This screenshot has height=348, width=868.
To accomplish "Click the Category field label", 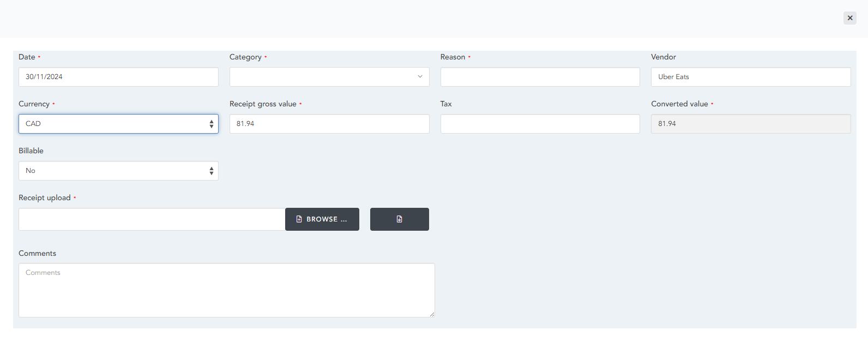I will pos(245,57).
